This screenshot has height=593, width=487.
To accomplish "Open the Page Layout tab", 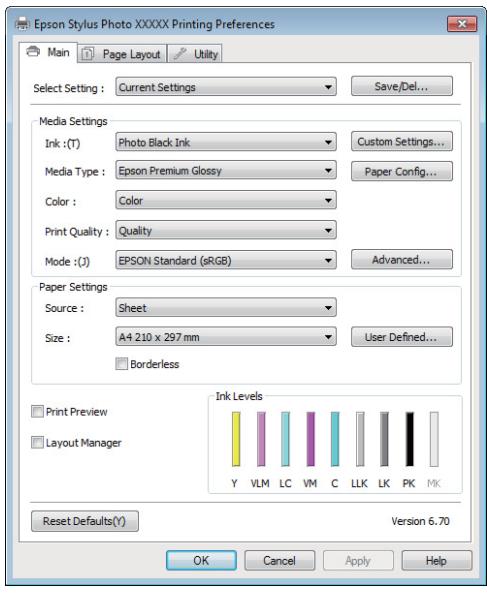I will point(122,54).
